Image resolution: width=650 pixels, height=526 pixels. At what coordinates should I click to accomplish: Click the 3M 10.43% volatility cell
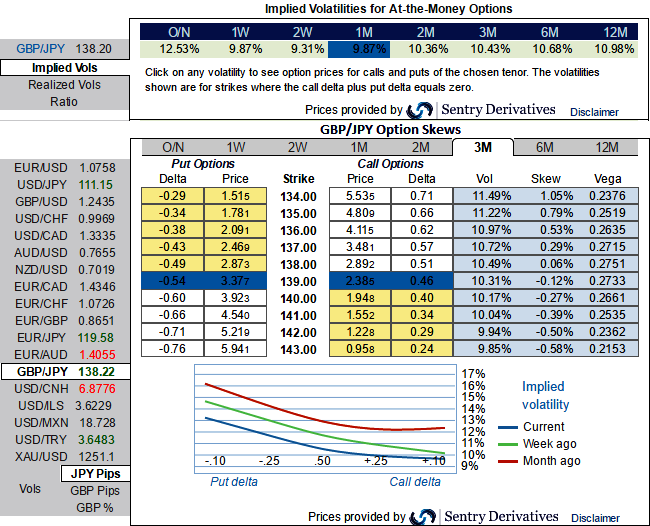pyautogui.click(x=490, y=49)
